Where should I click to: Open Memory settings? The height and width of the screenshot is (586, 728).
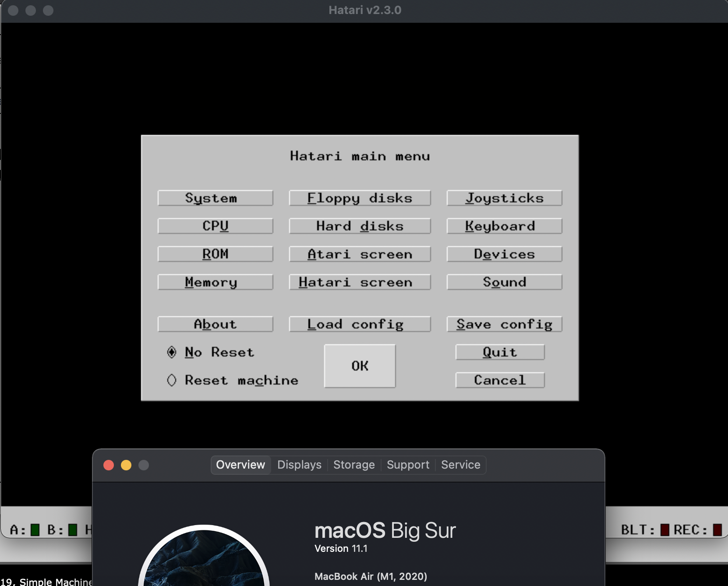[215, 282]
